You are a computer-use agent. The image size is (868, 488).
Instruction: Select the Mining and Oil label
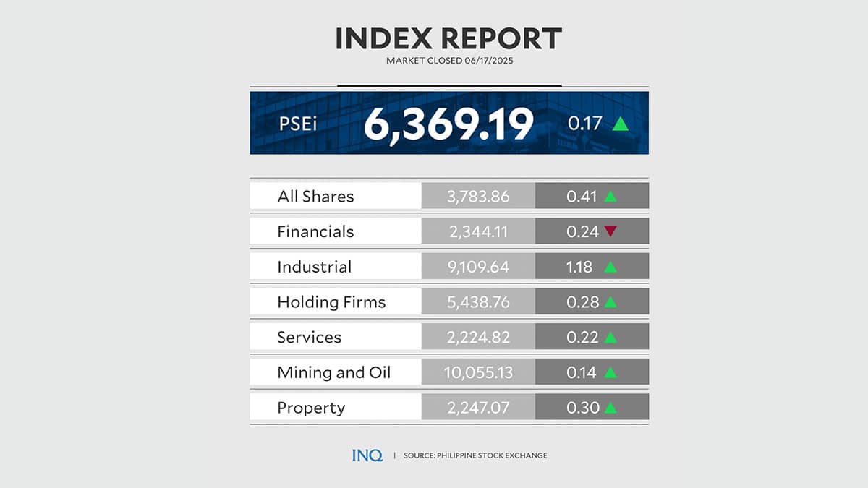333,373
